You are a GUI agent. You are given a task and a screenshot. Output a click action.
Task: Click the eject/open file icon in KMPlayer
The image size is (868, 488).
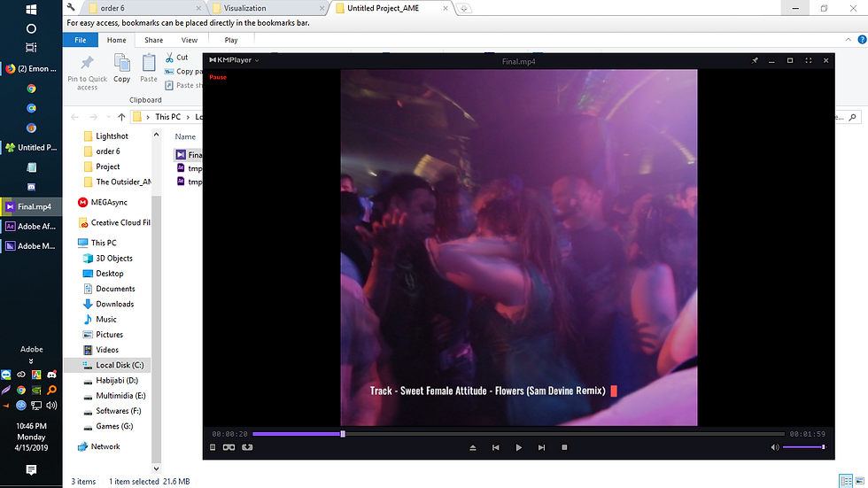(473, 447)
